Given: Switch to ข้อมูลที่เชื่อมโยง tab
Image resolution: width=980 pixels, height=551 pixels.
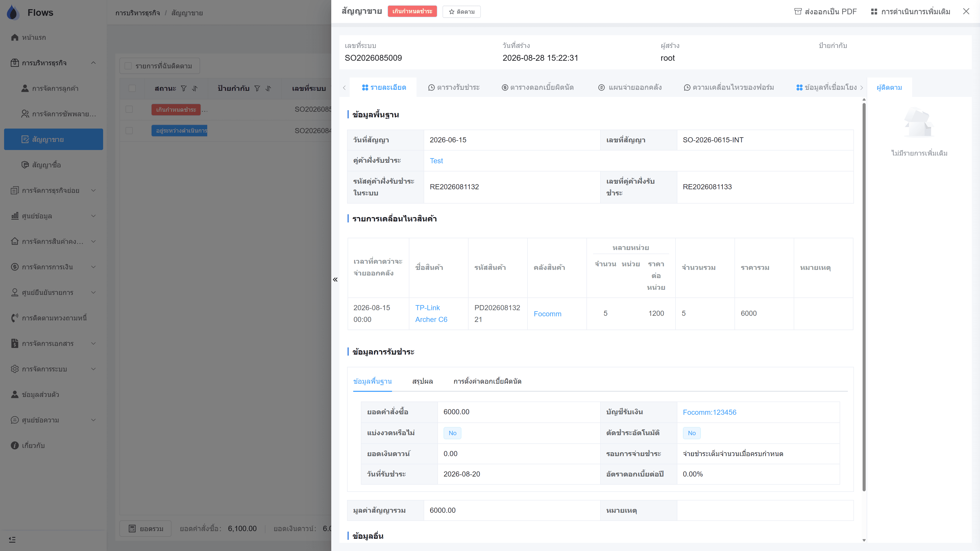Looking at the screenshot, I should click(x=826, y=87).
